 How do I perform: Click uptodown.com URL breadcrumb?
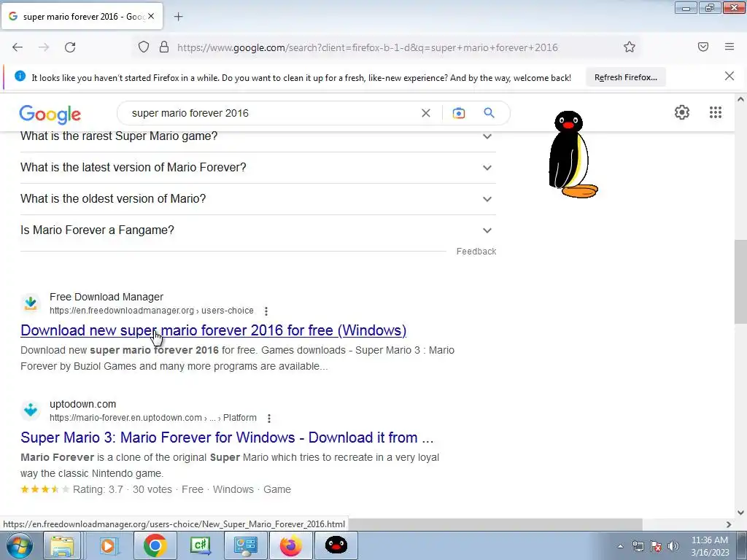tap(153, 418)
